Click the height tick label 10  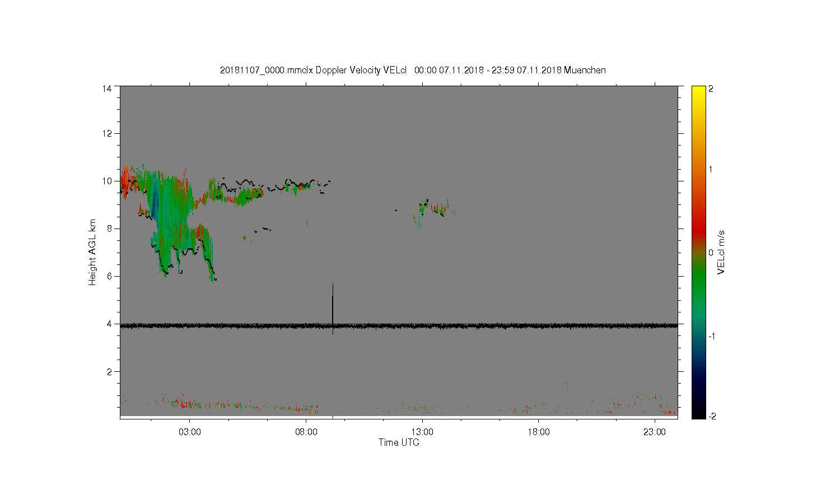click(x=106, y=181)
